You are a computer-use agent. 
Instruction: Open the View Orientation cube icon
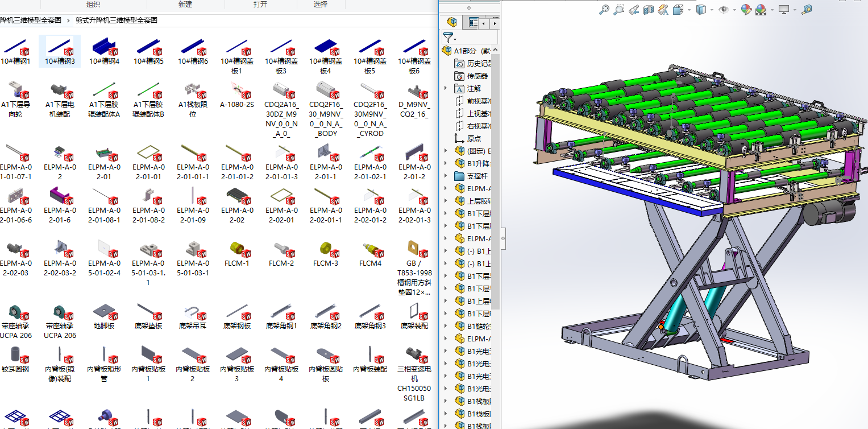point(678,10)
